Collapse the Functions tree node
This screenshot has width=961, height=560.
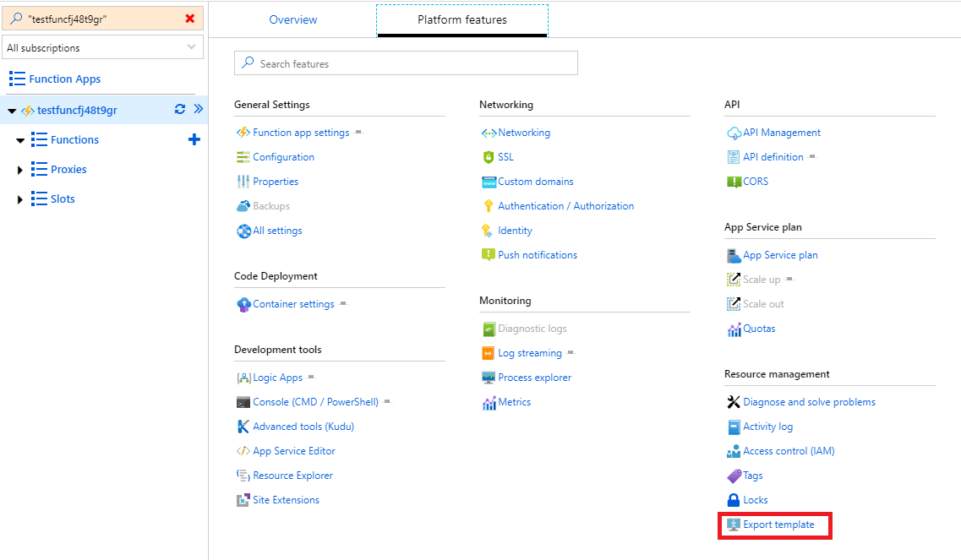[x=20, y=140]
